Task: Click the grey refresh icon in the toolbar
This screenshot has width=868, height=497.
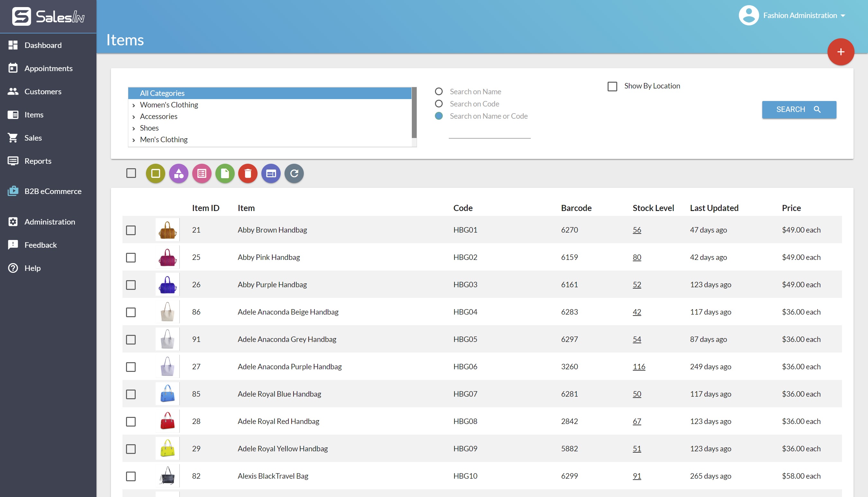Action: click(294, 173)
